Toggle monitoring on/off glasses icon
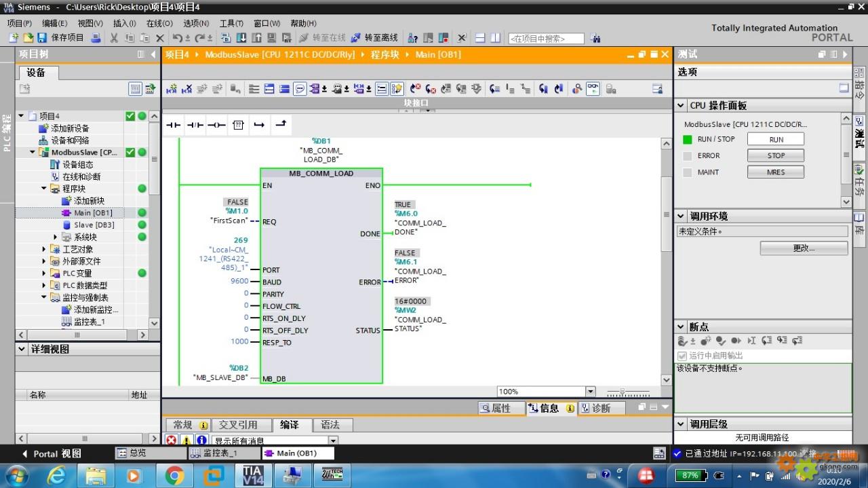This screenshot has width=868, height=488. [x=593, y=89]
